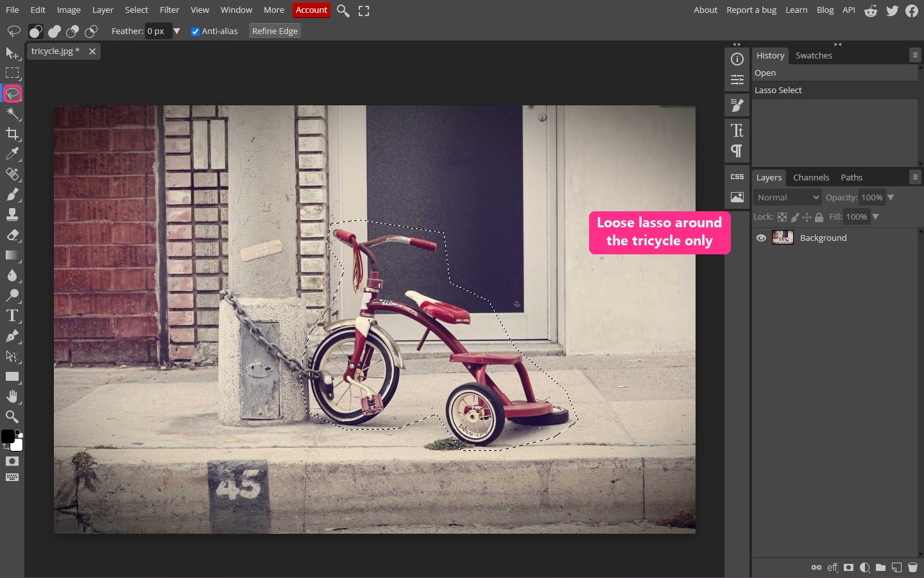Open the Normal blend mode dropdown
This screenshot has height=578, width=924.
tap(787, 198)
